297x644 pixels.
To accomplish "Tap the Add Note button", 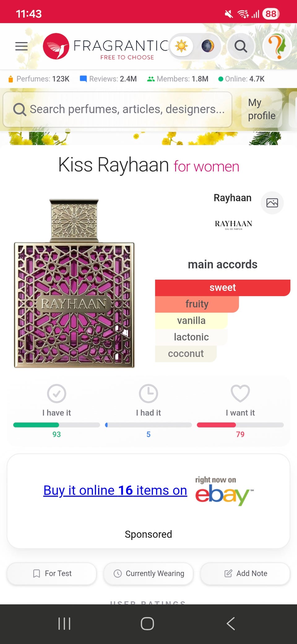I will [x=245, y=573].
